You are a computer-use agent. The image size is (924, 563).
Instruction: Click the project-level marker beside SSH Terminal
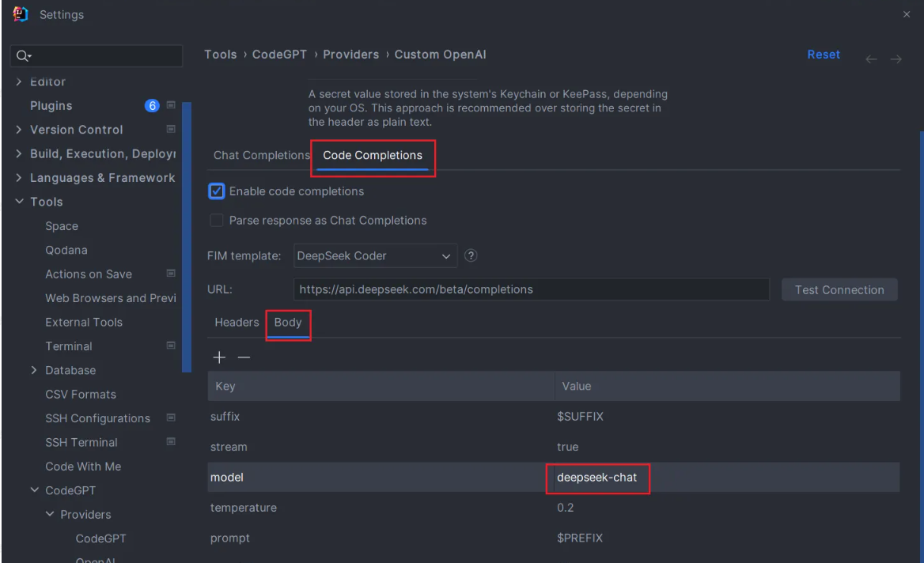point(171,442)
